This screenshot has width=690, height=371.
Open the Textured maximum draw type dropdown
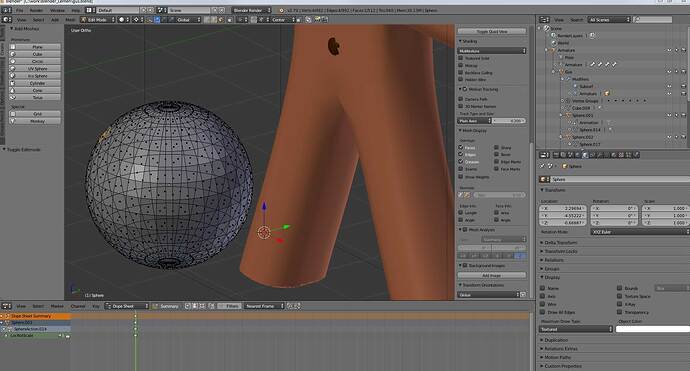coord(576,329)
